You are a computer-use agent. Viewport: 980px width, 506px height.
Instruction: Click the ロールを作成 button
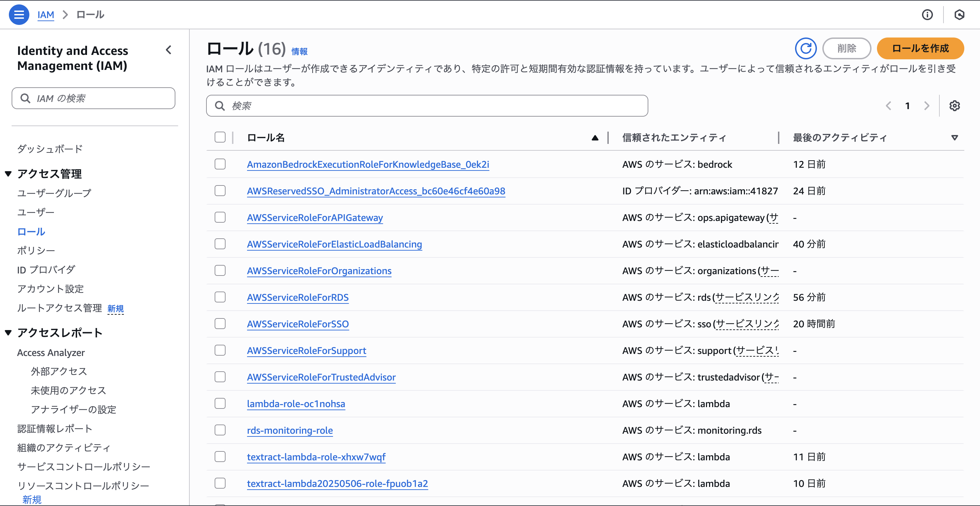(x=920, y=48)
